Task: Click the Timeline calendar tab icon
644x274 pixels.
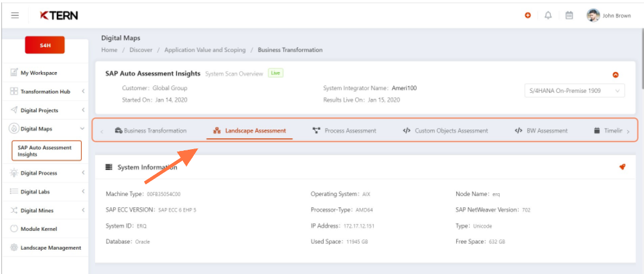Action: click(x=597, y=130)
